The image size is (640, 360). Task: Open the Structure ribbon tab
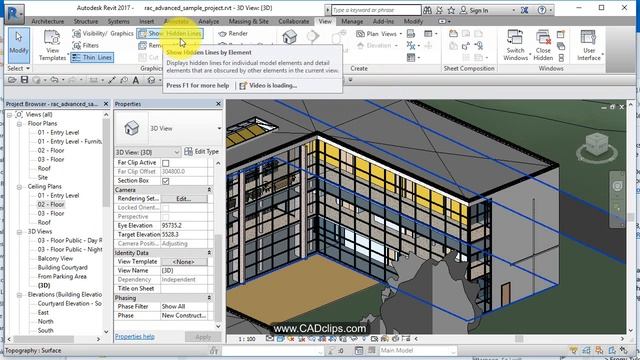click(86, 21)
